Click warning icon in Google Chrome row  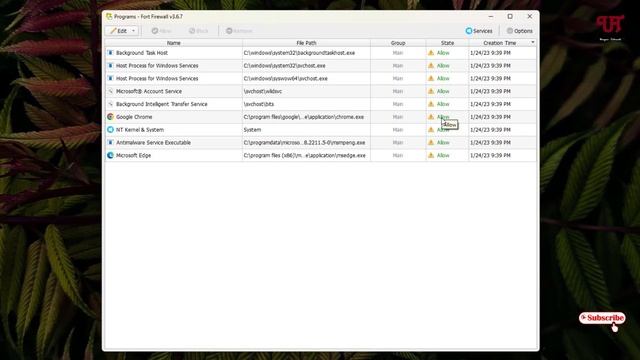click(431, 117)
